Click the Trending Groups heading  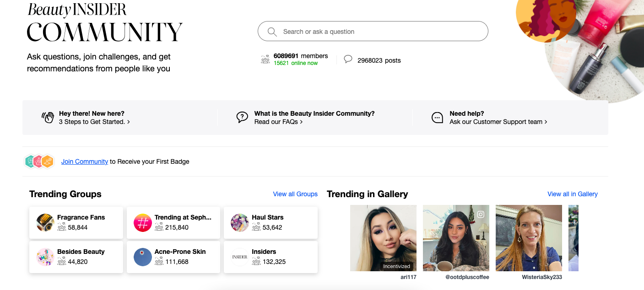point(65,194)
